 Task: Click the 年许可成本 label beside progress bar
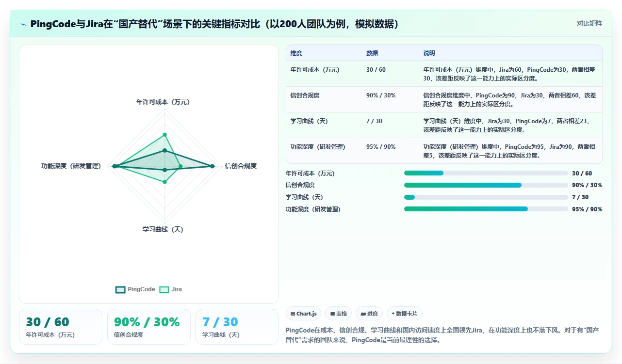coord(310,174)
